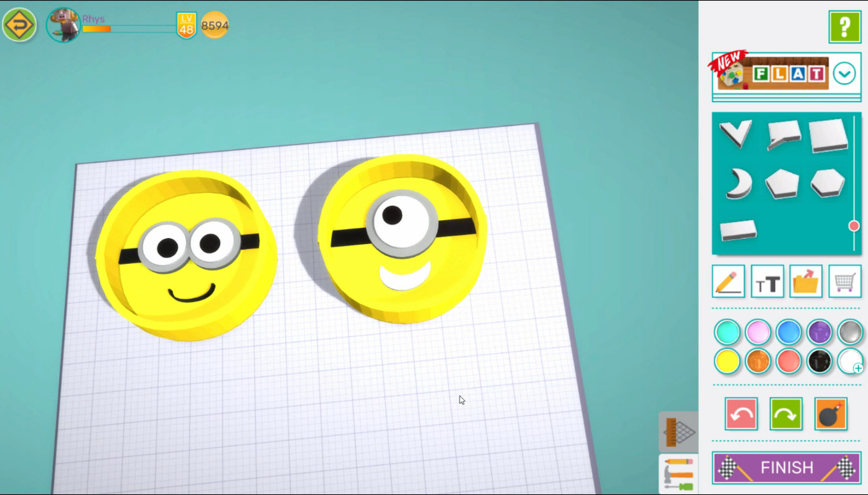
Task: Pick the silver gray color swatch
Action: click(x=850, y=331)
